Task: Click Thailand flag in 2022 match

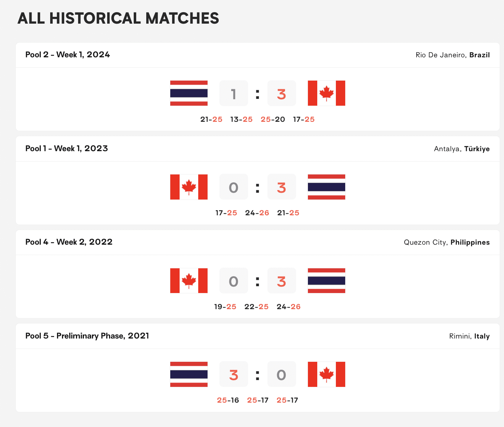Action: (326, 280)
